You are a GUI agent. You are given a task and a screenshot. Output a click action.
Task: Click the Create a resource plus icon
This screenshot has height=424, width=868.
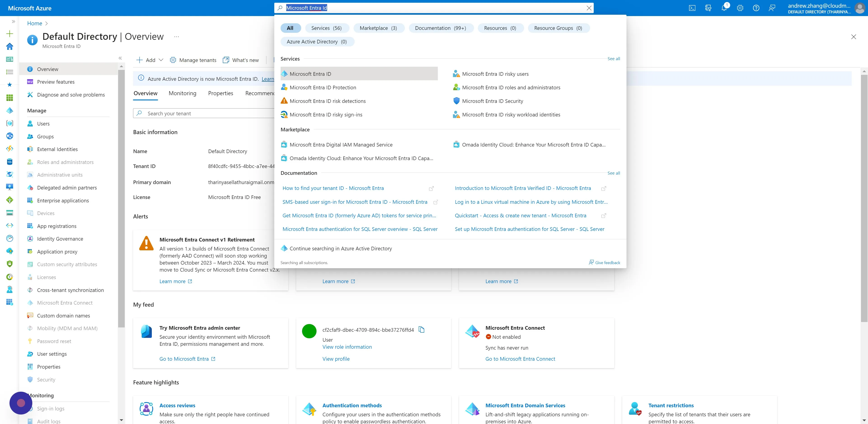click(x=10, y=33)
